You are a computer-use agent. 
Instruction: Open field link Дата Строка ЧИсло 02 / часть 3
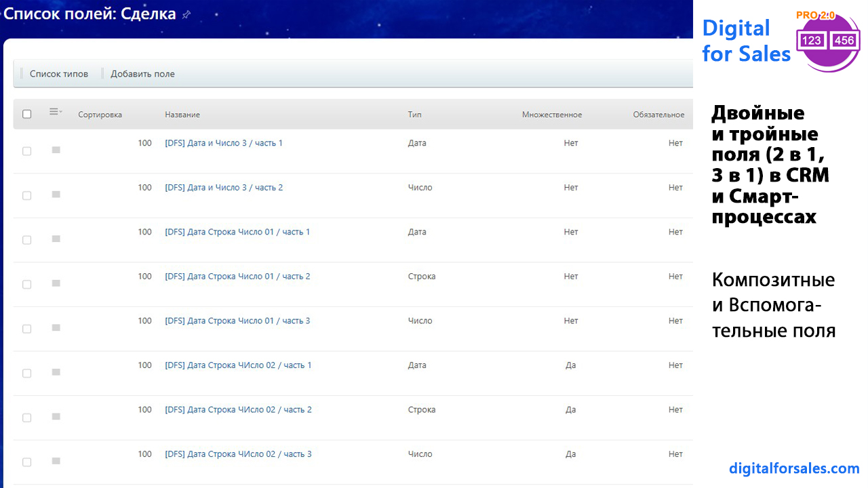pyautogui.click(x=238, y=454)
